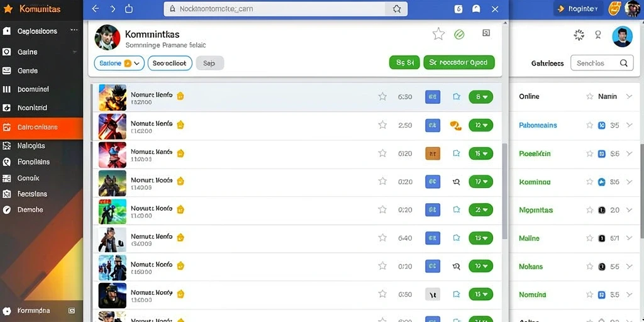This screenshot has height=322, width=644.
Task: Select the highlighted Calroonidans sidebar item
Action: pyautogui.click(x=42, y=127)
